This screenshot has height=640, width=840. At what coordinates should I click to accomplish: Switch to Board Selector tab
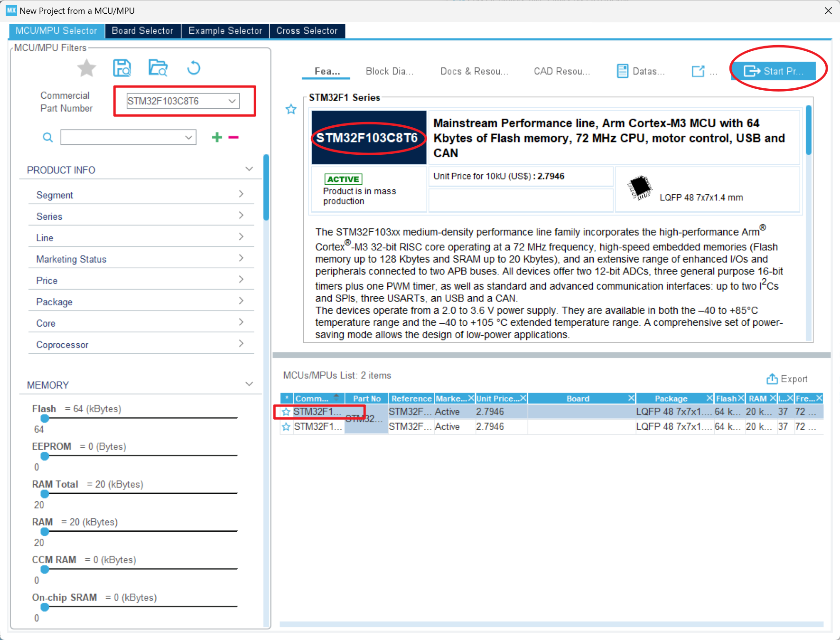(142, 31)
